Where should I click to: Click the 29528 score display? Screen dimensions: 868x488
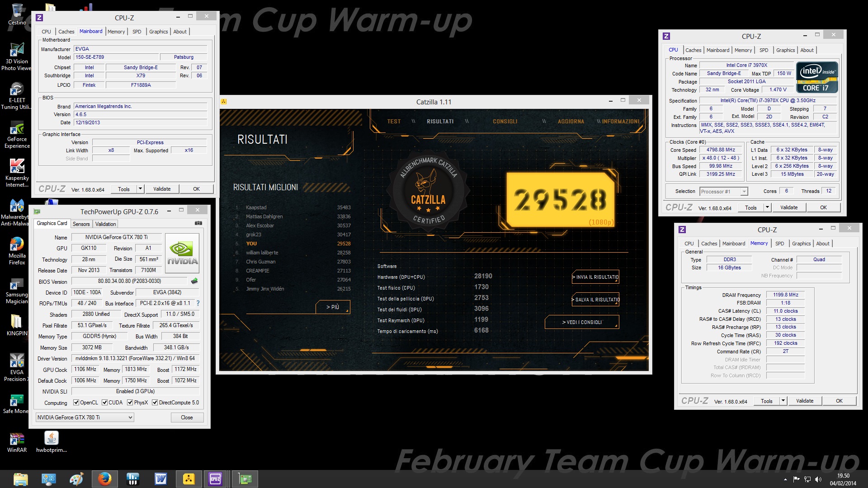560,199
